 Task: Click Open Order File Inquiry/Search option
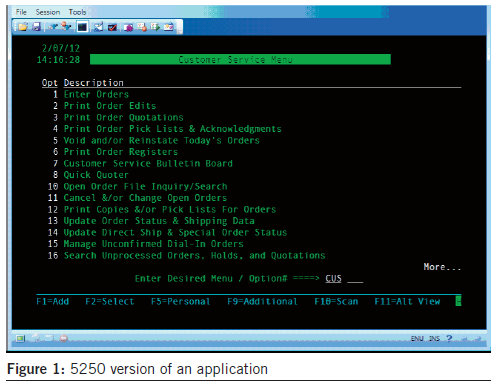point(145,186)
